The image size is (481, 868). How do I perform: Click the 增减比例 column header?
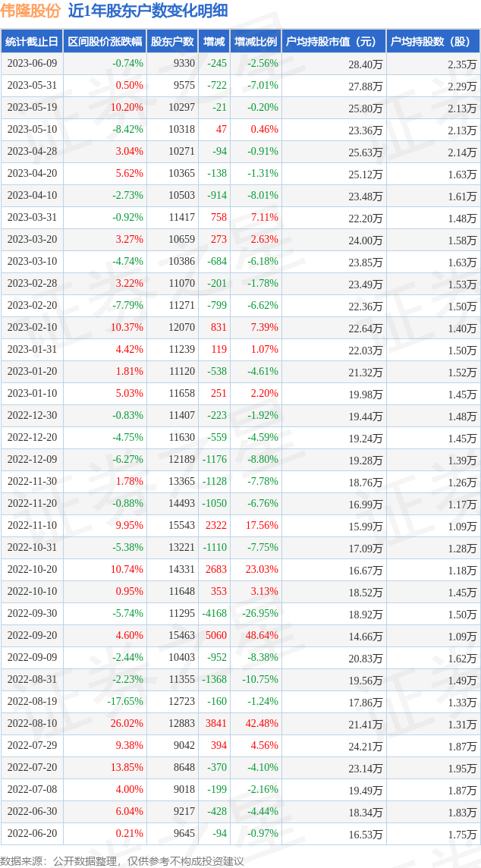tap(256, 42)
